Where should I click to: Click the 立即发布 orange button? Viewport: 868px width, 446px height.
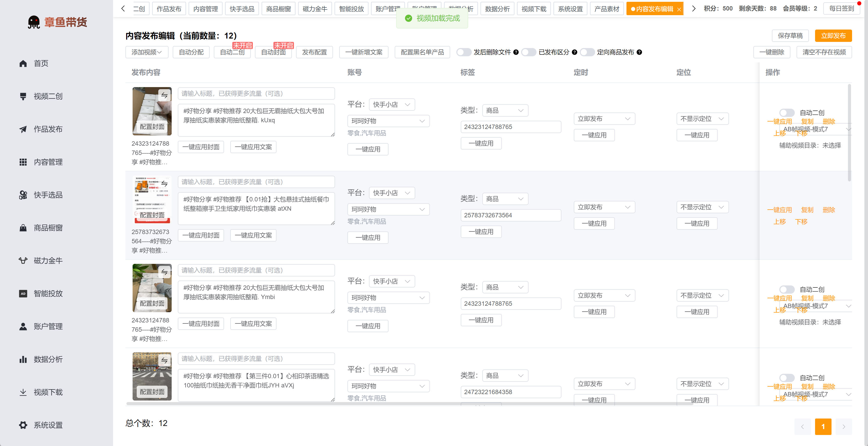833,36
